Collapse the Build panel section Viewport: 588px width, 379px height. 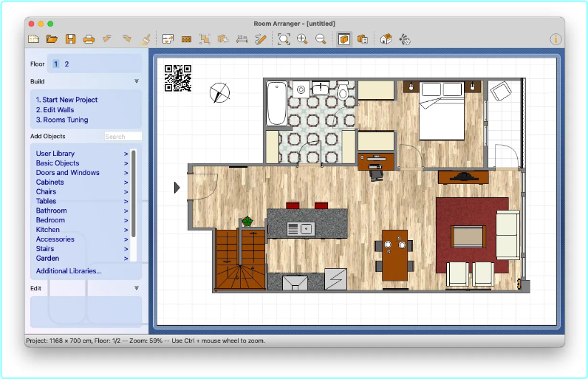[137, 81]
